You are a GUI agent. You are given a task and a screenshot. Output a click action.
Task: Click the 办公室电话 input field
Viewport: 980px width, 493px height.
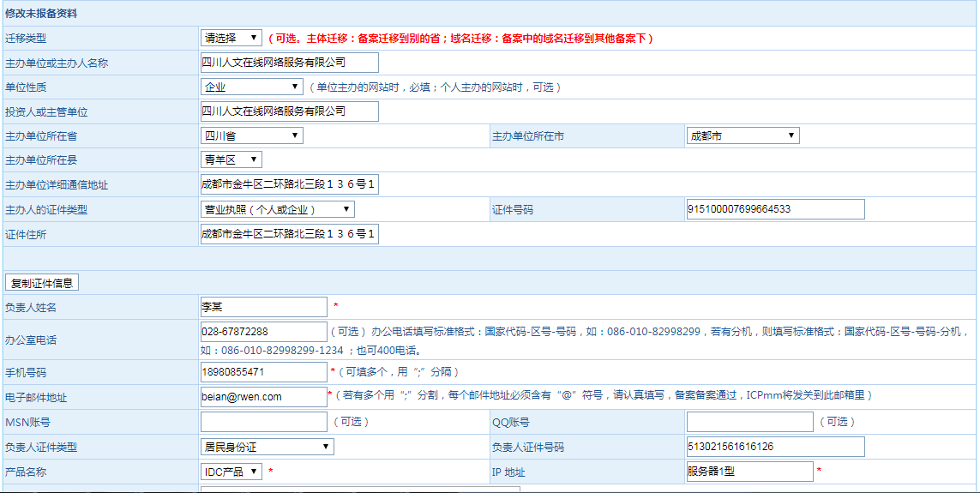point(263,332)
